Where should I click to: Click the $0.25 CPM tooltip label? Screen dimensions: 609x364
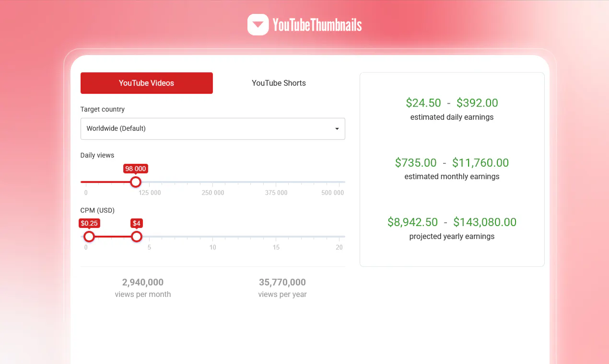click(x=89, y=223)
